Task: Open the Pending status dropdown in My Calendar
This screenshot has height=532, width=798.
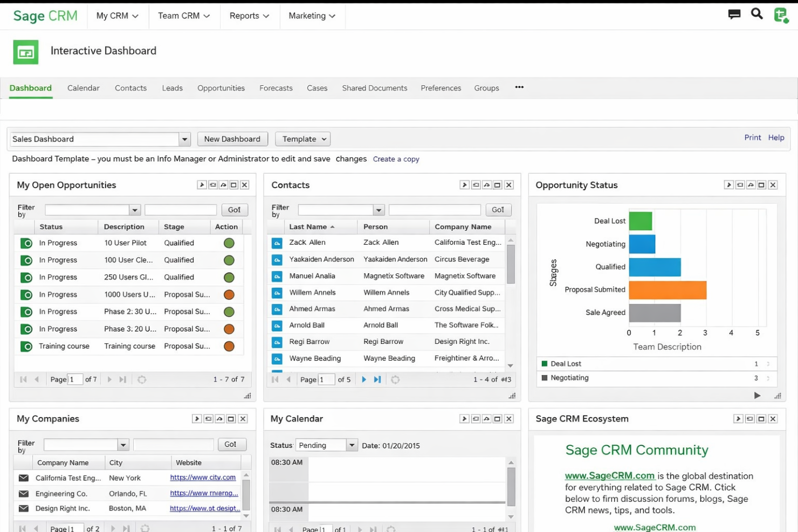Action: (x=352, y=445)
